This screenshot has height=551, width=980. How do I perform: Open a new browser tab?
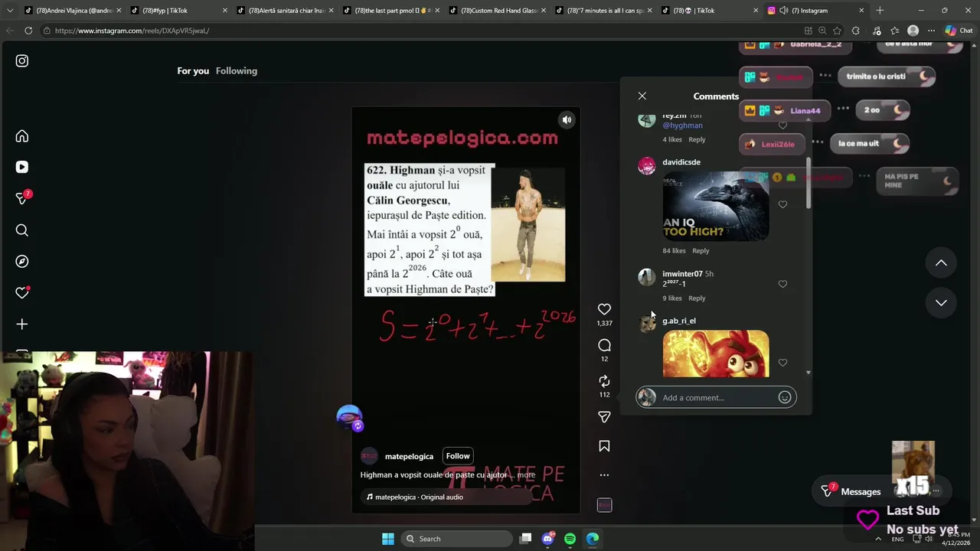[x=880, y=11]
